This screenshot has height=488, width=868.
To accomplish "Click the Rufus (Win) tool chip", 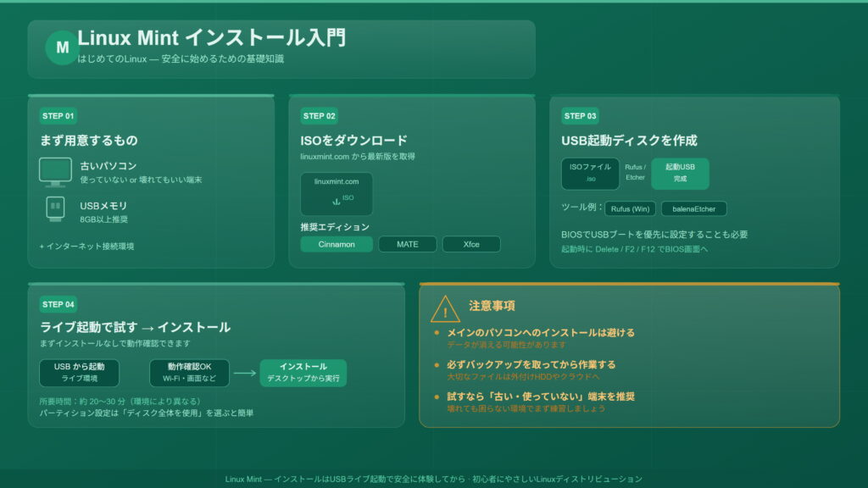I will 630,208.
